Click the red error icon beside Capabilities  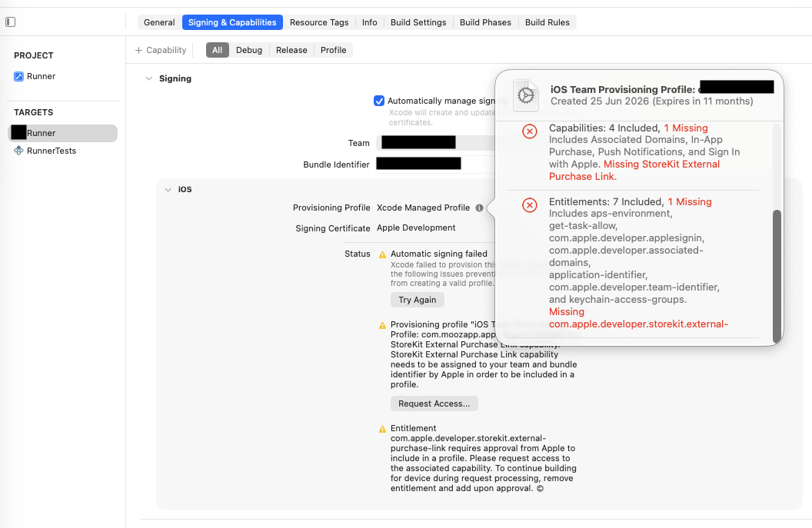tap(529, 131)
